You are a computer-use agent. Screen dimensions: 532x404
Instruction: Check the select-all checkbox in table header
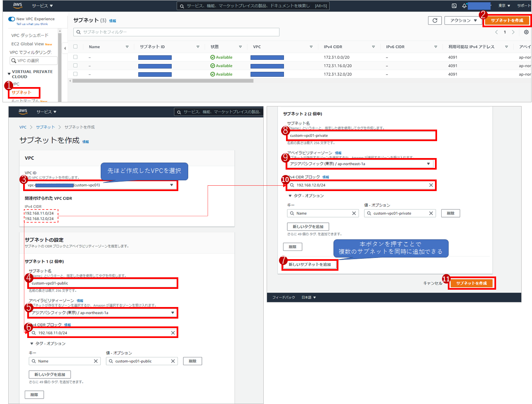[x=75, y=47]
